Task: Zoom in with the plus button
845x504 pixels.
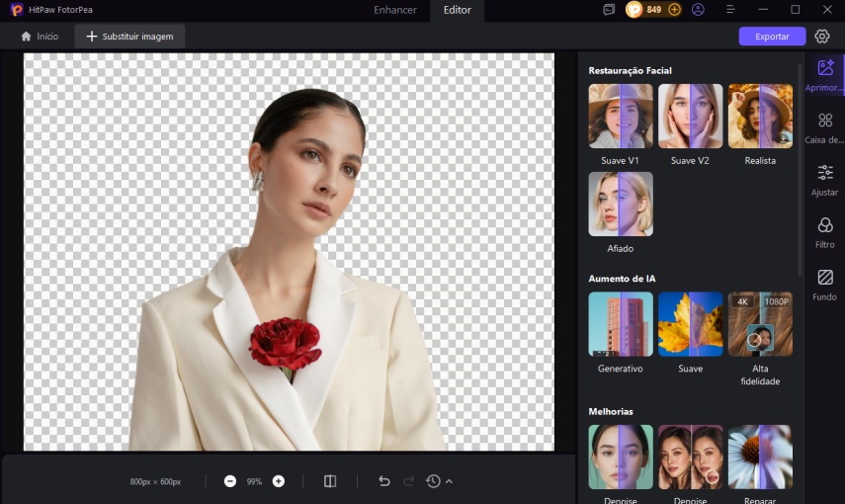Action: click(279, 481)
